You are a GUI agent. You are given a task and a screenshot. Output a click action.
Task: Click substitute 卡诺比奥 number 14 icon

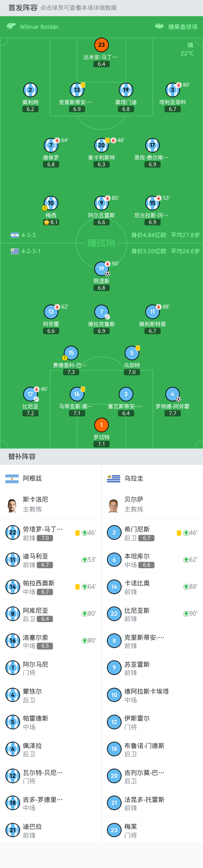114,587
